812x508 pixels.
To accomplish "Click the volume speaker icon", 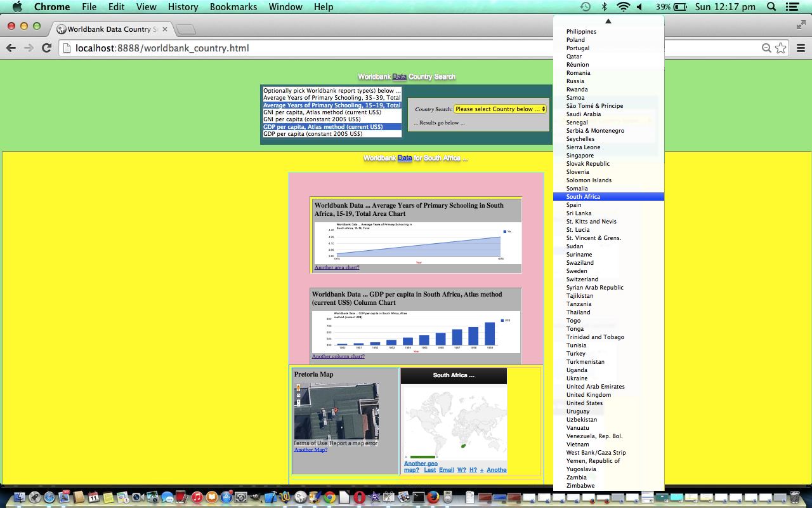I will tap(639, 7).
